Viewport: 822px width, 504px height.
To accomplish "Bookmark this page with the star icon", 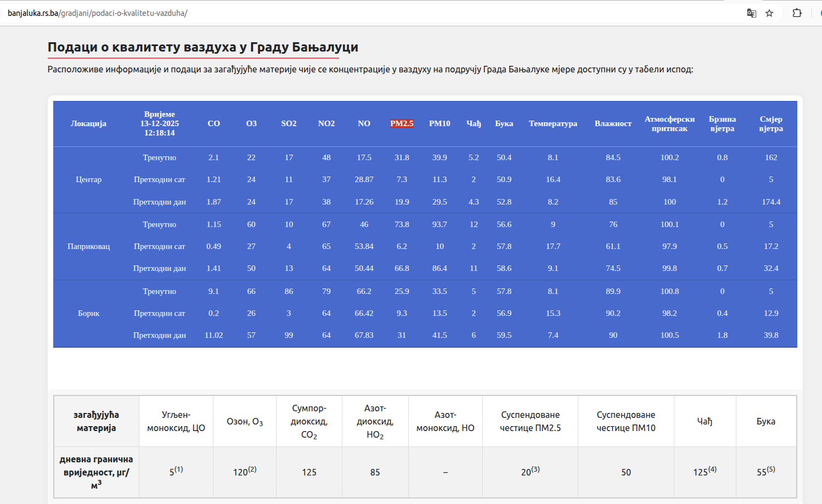I will coord(769,13).
